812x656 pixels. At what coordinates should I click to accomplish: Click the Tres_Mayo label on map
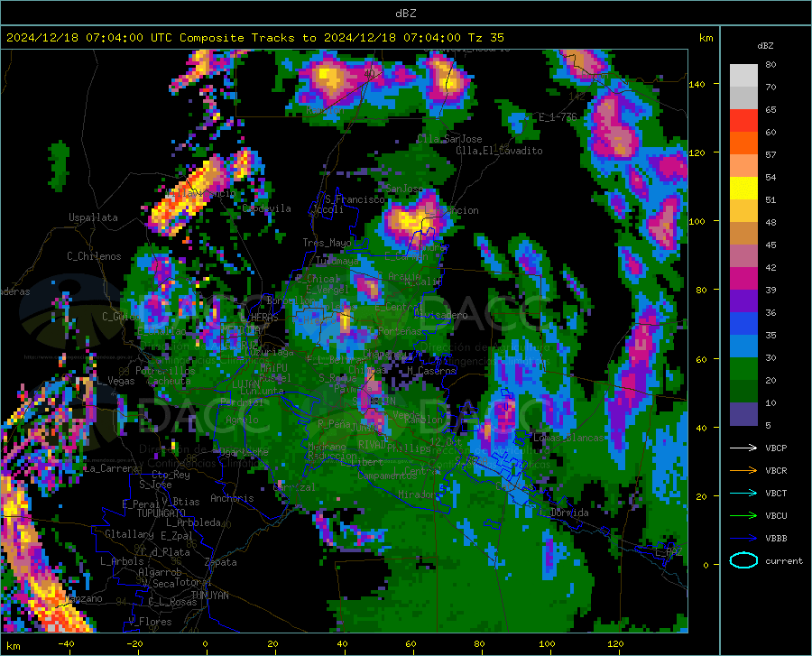click(x=327, y=243)
